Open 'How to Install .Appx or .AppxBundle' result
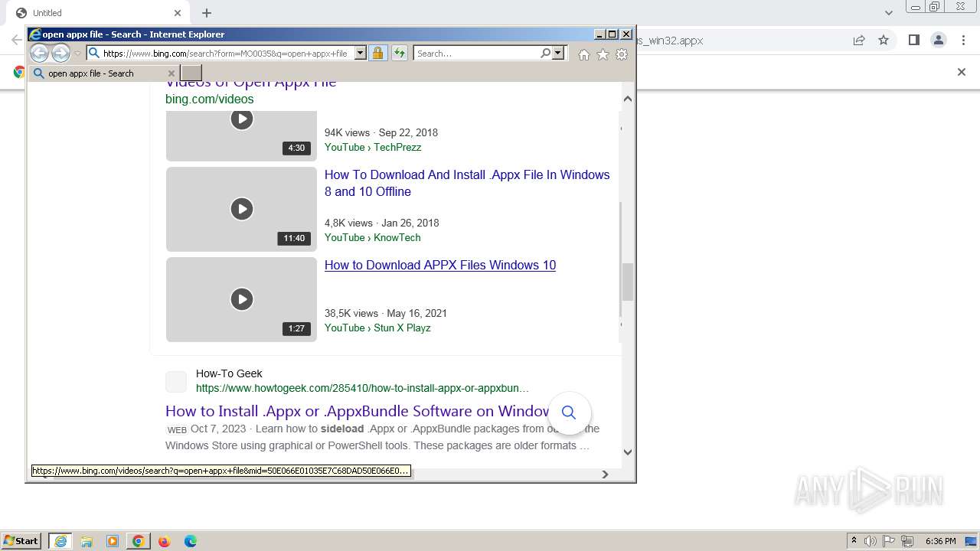This screenshot has height=551, width=980. tap(358, 411)
